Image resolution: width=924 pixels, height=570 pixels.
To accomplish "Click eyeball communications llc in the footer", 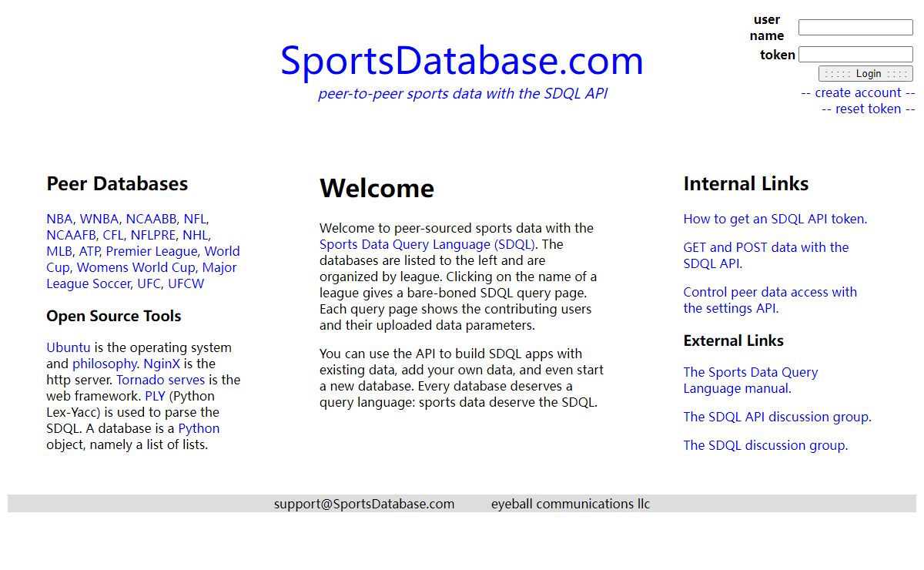I will (x=571, y=504).
